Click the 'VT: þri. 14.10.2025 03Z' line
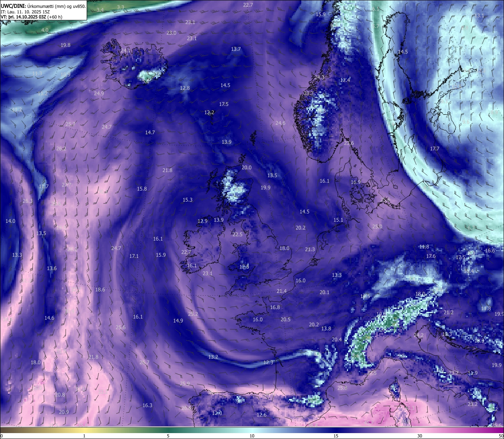 23,17
